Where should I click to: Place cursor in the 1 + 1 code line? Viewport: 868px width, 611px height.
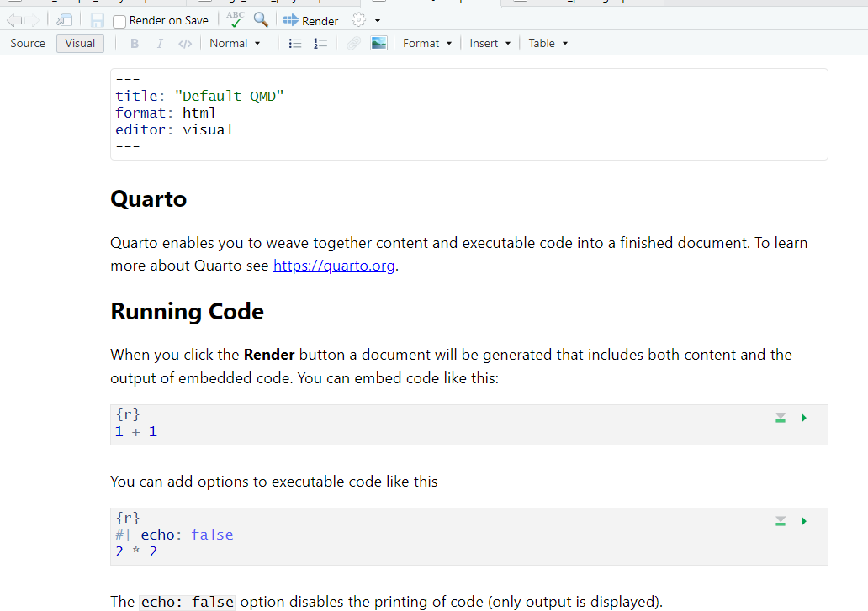pos(136,432)
